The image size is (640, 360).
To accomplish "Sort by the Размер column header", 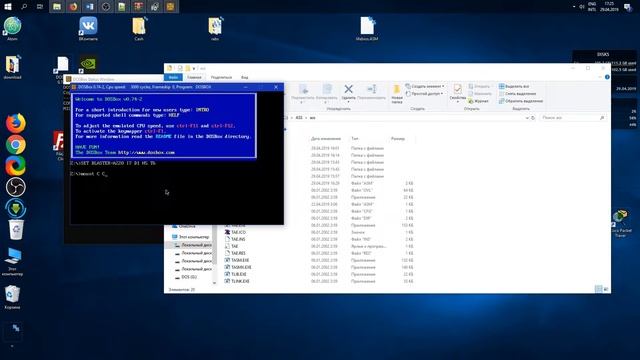I will pyautogui.click(x=398, y=139).
